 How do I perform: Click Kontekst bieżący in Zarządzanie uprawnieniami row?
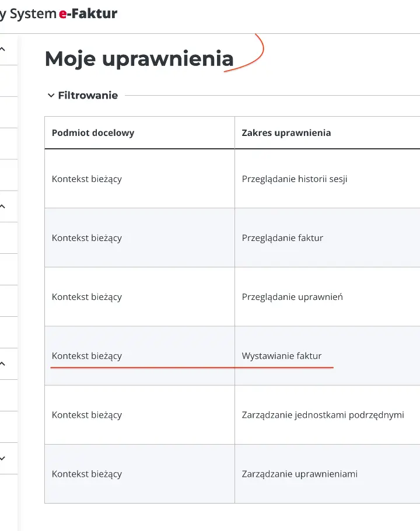[87, 474]
